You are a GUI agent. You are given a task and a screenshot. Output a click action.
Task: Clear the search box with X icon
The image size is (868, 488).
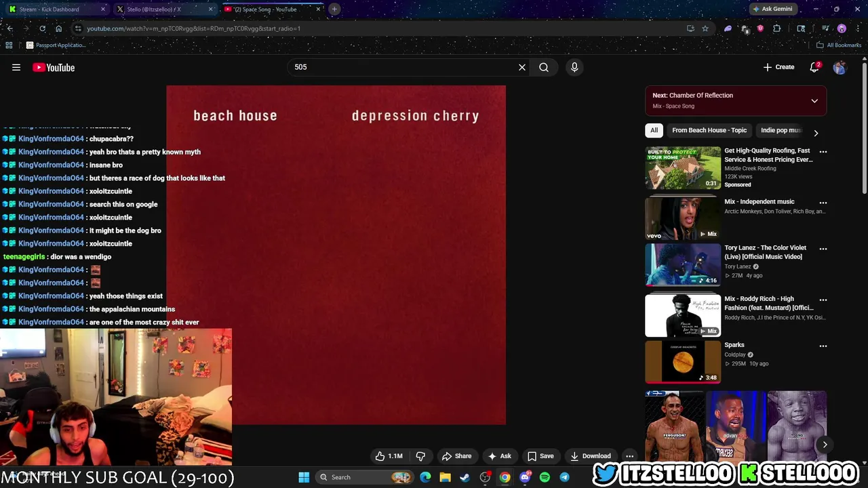point(522,67)
